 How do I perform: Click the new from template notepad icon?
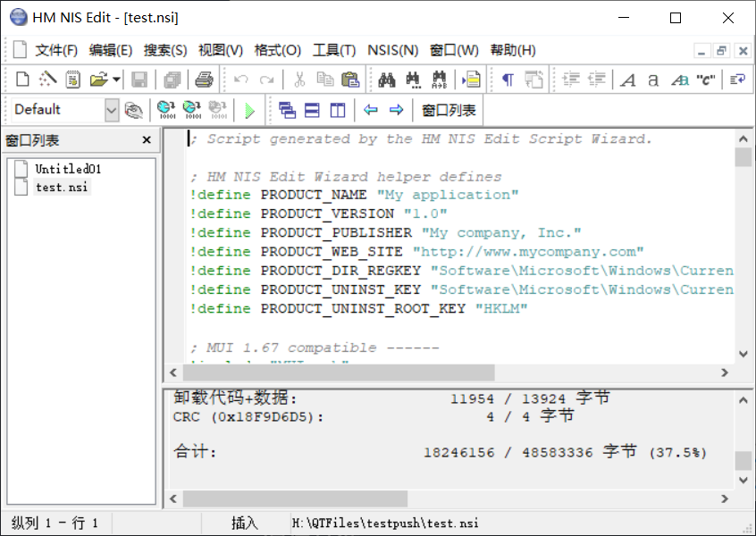click(x=72, y=79)
